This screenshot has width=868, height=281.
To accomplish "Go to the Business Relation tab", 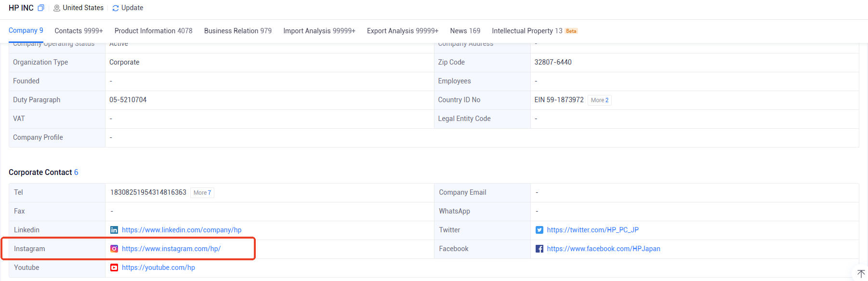I will pos(237,31).
